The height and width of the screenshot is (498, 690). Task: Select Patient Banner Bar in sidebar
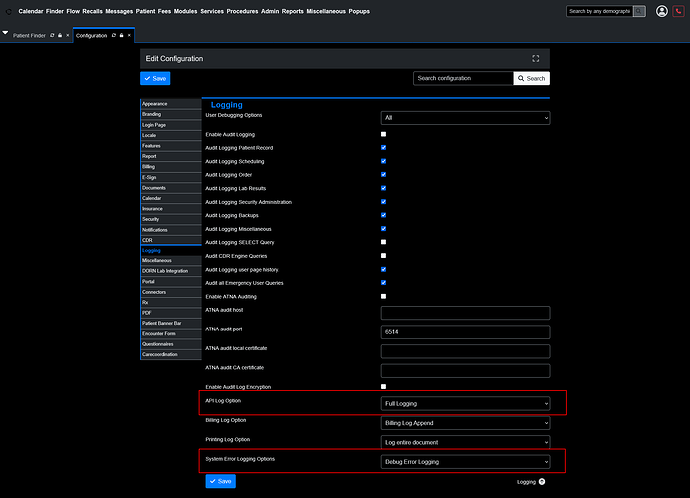click(171, 323)
